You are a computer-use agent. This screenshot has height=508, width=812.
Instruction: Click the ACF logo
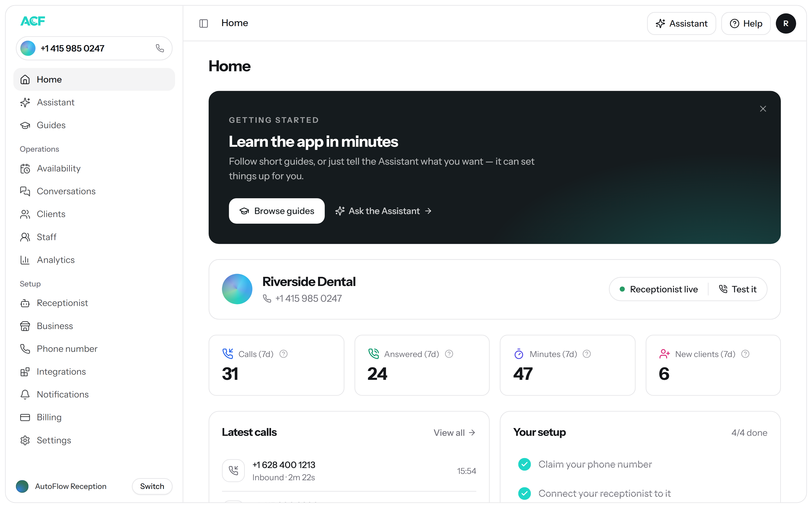(x=33, y=21)
